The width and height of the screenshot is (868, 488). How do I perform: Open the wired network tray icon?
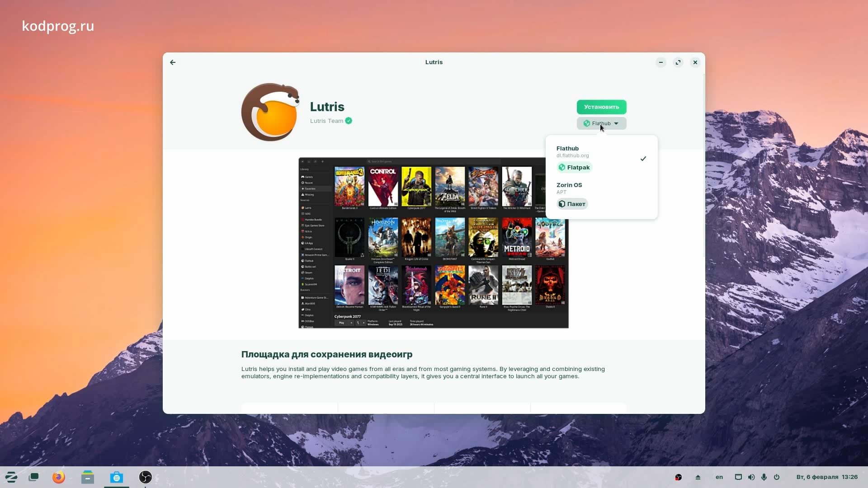pyautogui.click(x=738, y=477)
